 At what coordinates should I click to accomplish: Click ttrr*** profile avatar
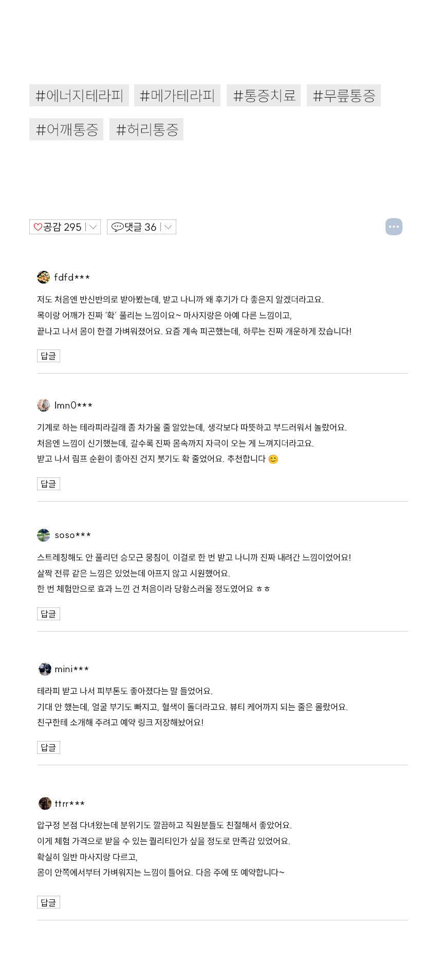45,803
